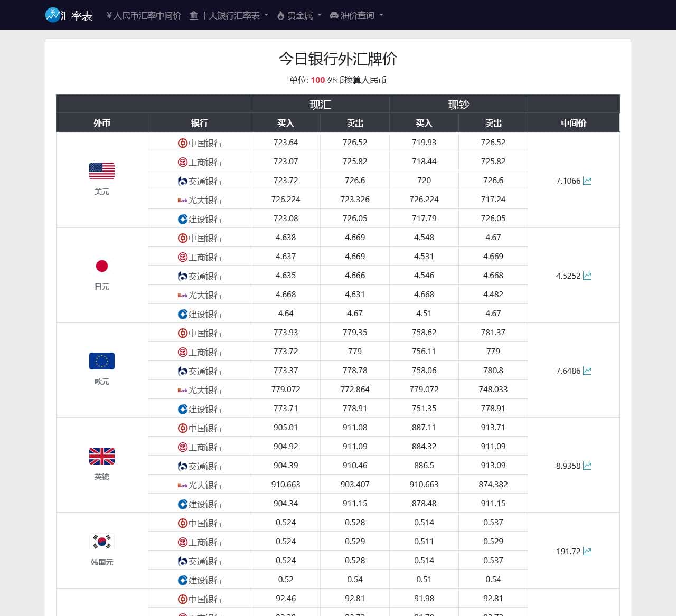Open the trend chart icon beside 191.72
Viewport: 676px width, 616px height.
click(587, 551)
